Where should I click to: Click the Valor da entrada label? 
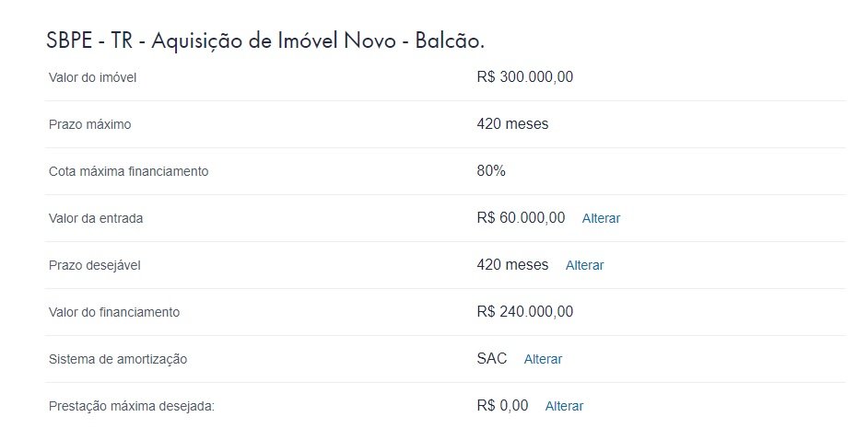96,218
